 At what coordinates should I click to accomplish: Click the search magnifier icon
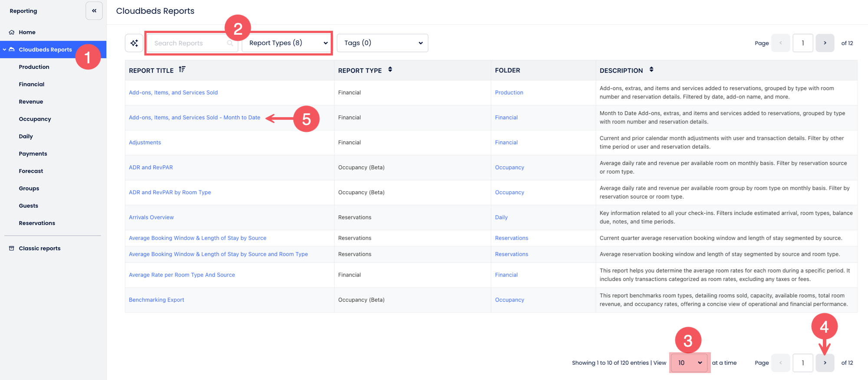click(230, 43)
